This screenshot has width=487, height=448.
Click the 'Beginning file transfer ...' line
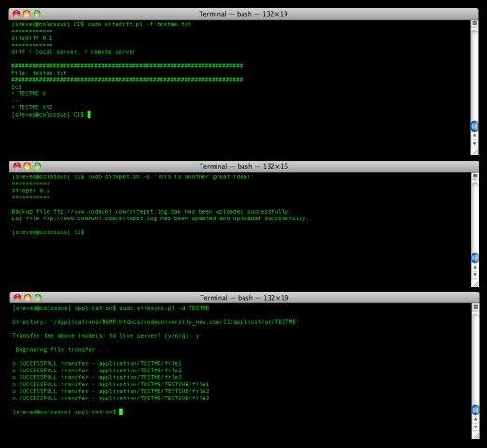(x=63, y=350)
